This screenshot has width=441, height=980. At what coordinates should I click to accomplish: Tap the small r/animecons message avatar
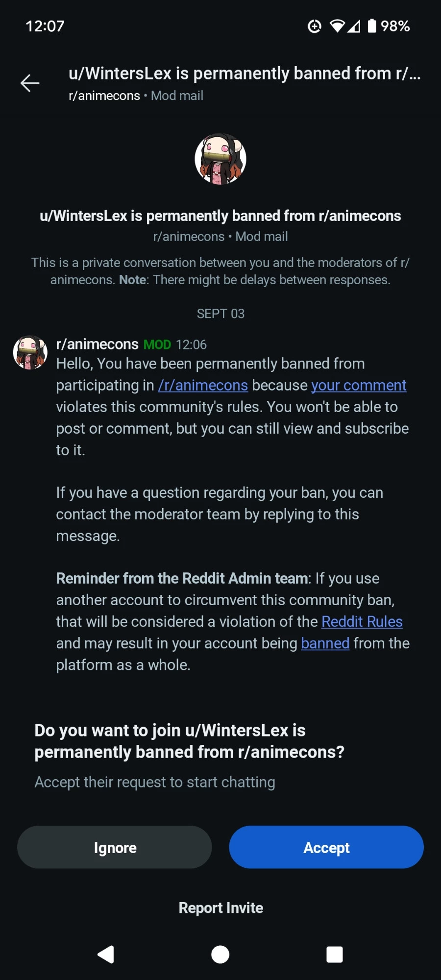click(x=30, y=352)
